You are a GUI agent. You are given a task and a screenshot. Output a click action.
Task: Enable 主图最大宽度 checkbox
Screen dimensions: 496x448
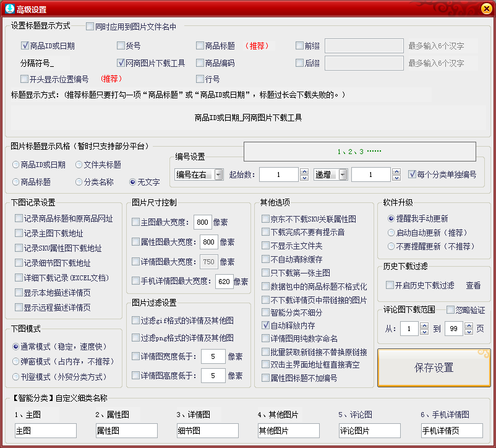(135, 222)
